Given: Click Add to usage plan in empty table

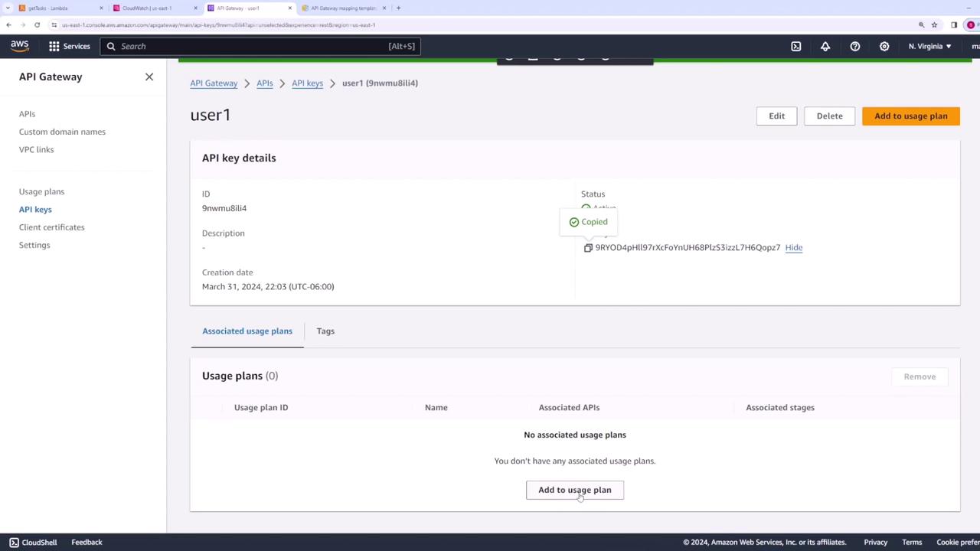Looking at the screenshot, I should pos(575,490).
